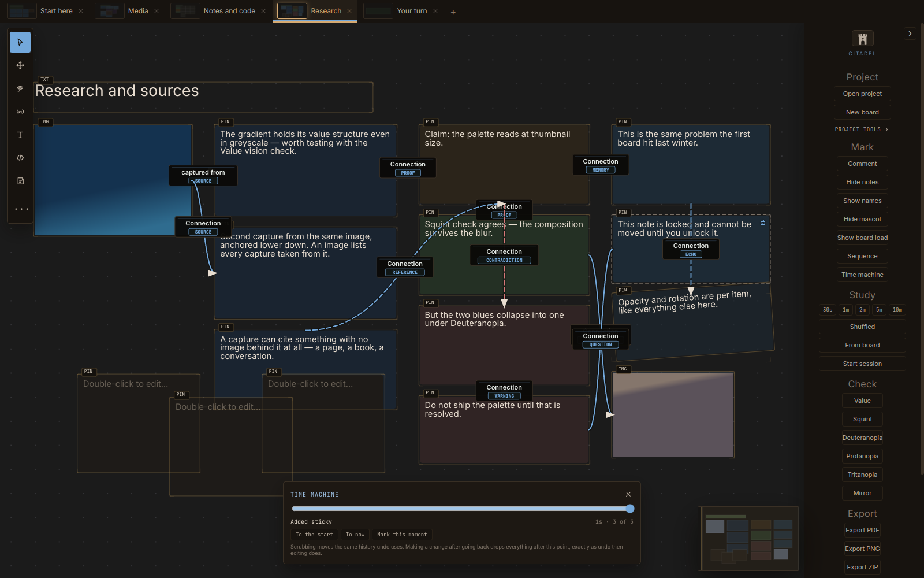This screenshot has height=578, width=924.
Task: Turn on Tritanopia simulation
Action: [x=862, y=475]
